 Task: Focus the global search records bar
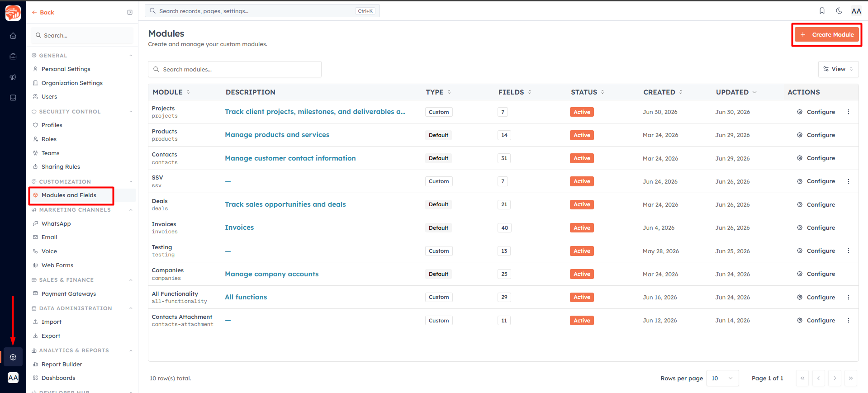(x=262, y=11)
